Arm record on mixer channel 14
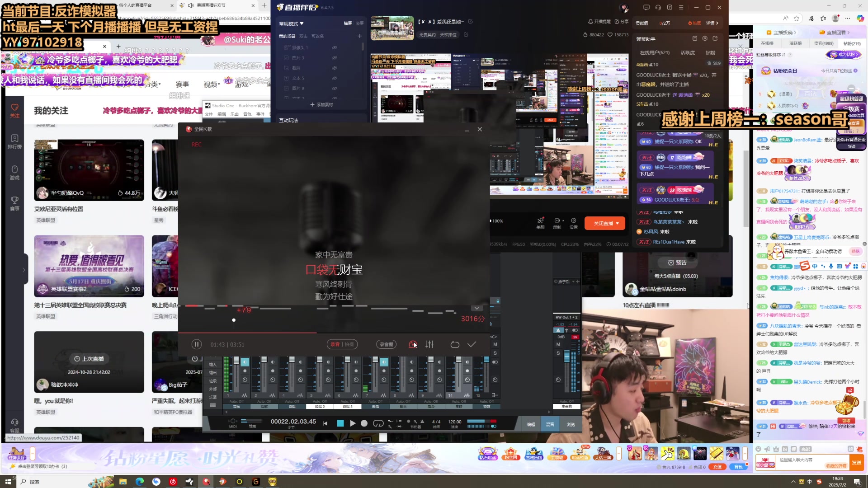This screenshot has width=868, height=488. pyautogui.click(x=467, y=371)
